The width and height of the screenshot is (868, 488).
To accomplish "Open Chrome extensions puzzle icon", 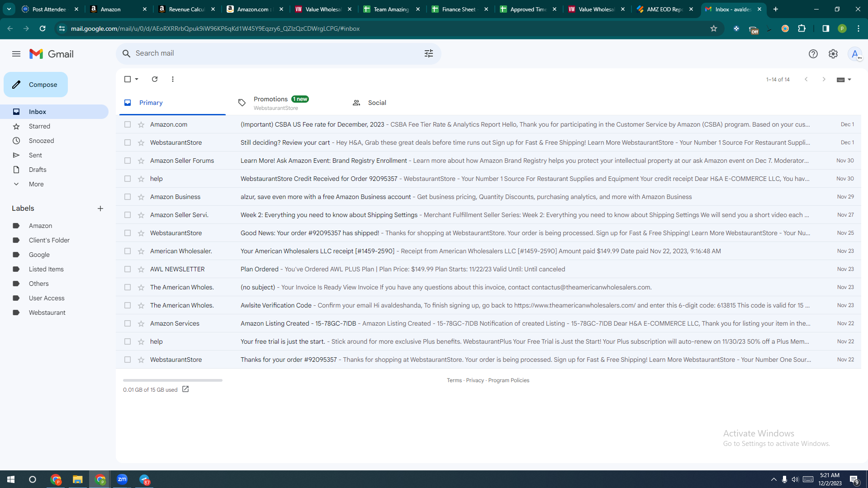I will (x=802, y=28).
